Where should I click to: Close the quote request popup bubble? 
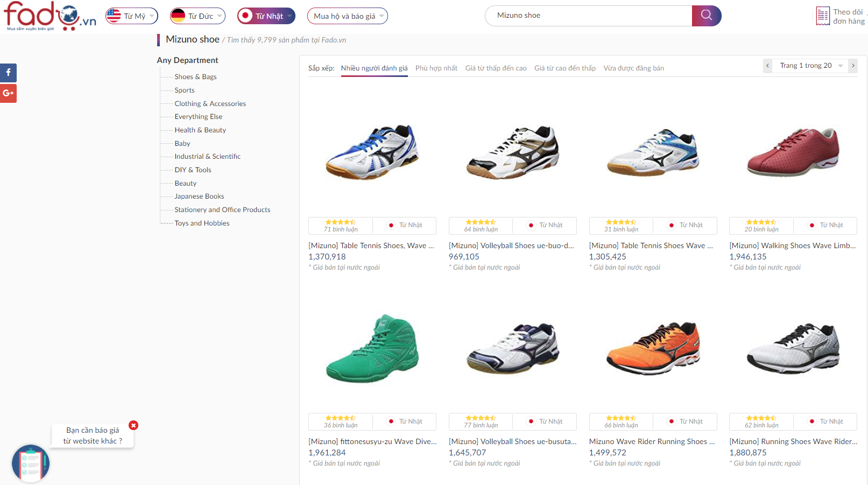133,425
